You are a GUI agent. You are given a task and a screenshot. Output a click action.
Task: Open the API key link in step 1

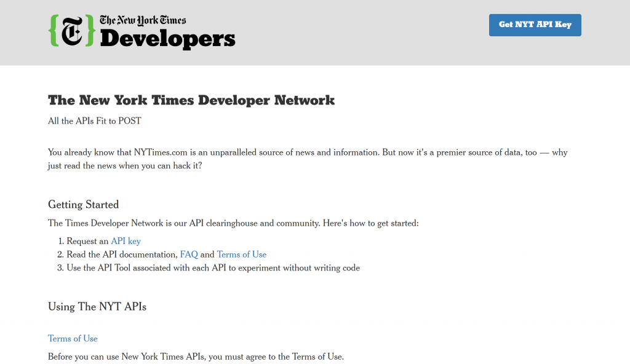[x=126, y=241]
